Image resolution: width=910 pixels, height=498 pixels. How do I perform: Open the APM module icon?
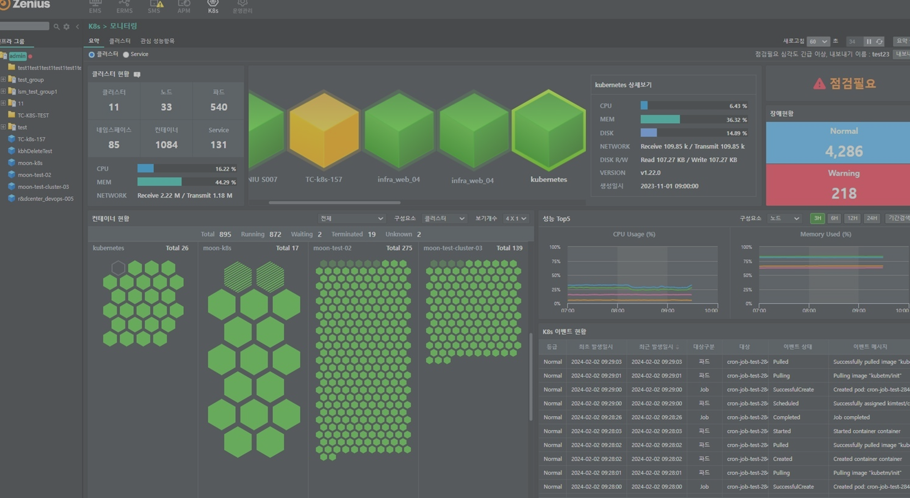pos(184,6)
